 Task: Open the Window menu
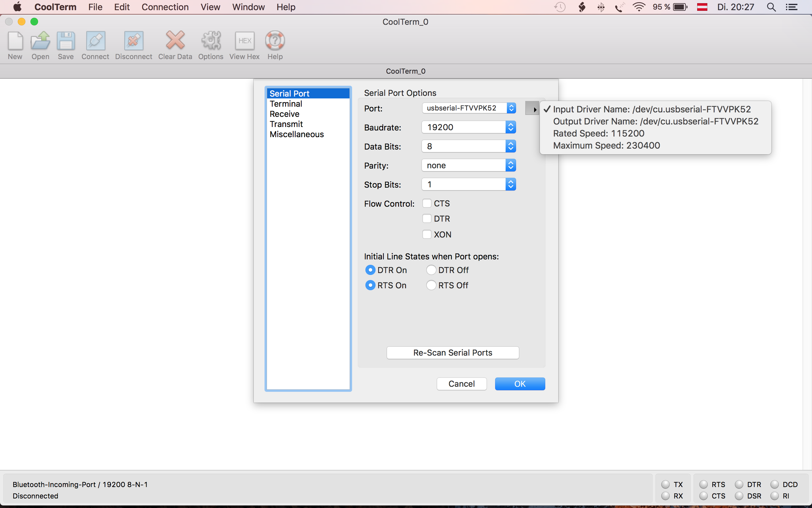[x=248, y=7]
